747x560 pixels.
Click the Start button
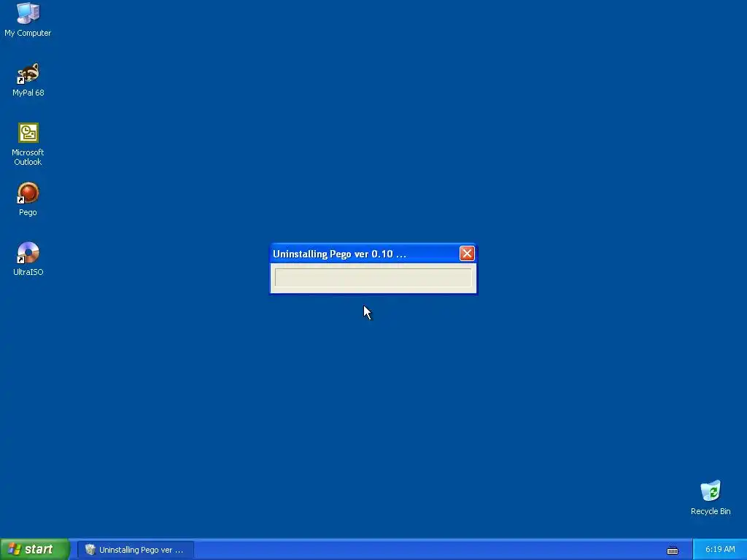click(x=35, y=549)
